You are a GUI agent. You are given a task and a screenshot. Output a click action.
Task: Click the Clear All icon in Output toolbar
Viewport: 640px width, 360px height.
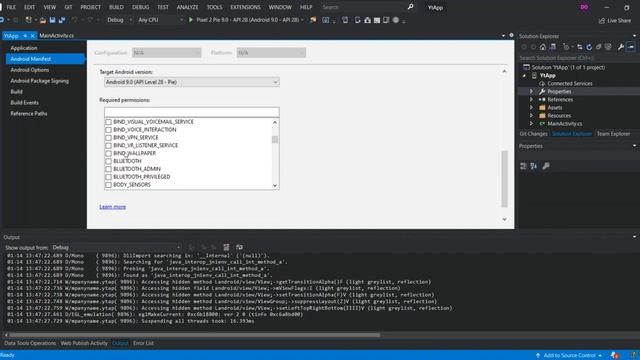(226, 247)
